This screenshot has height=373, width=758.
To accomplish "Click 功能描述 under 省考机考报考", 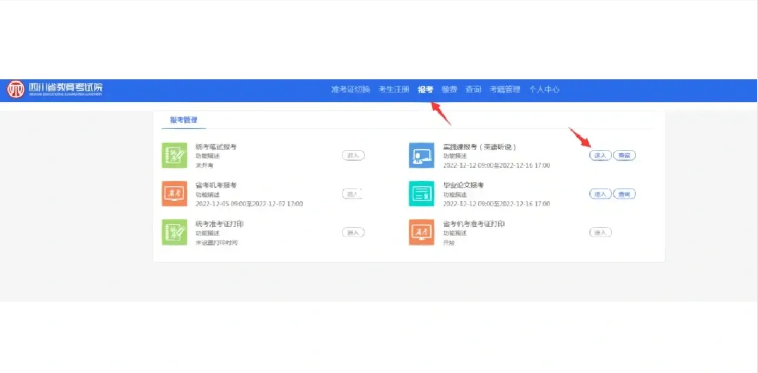I will pyautogui.click(x=207, y=195).
